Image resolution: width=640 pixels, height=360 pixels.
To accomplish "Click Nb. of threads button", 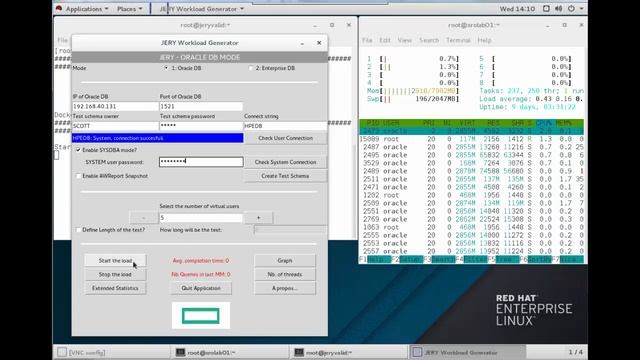I will coord(285,274).
